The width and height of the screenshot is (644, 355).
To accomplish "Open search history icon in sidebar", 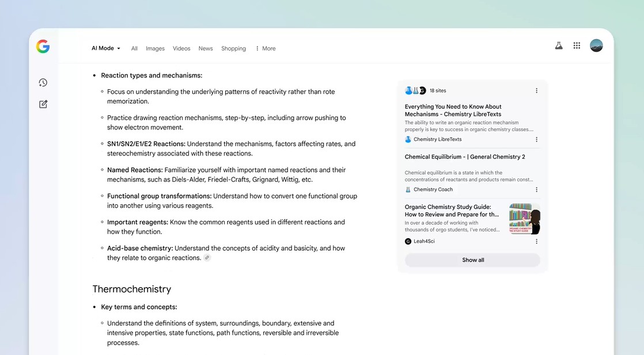I will click(43, 83).
